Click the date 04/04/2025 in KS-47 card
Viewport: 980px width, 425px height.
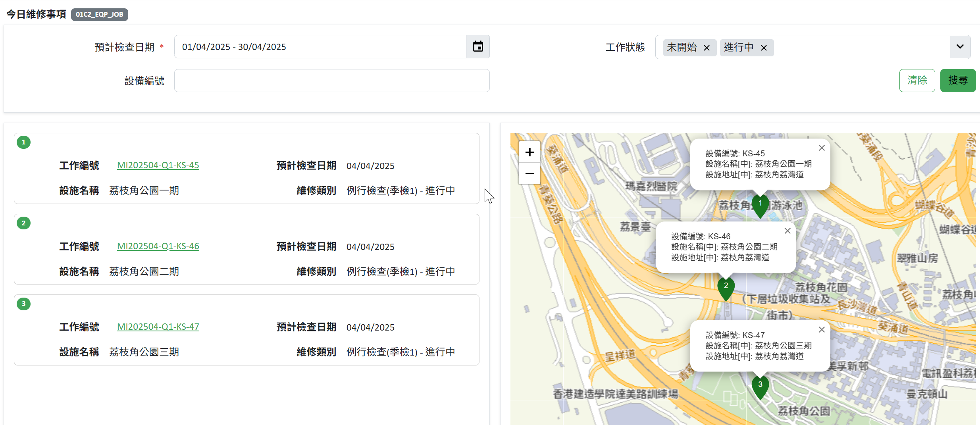coord(370,327)
